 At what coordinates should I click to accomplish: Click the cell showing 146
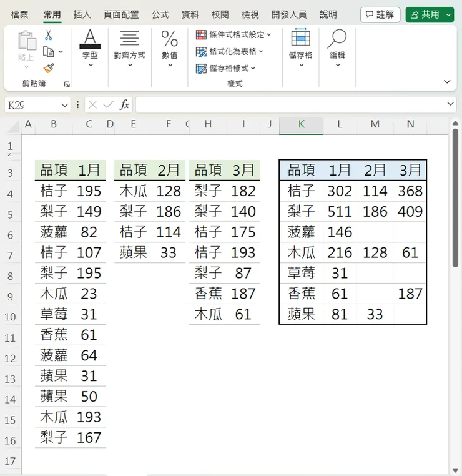[x=340, y=232]
